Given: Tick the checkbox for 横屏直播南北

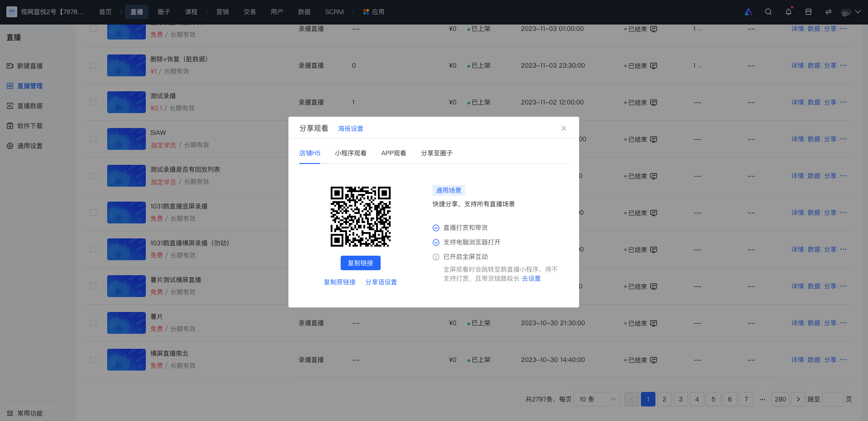Looking at the screenshot, I should click(93, 360).
